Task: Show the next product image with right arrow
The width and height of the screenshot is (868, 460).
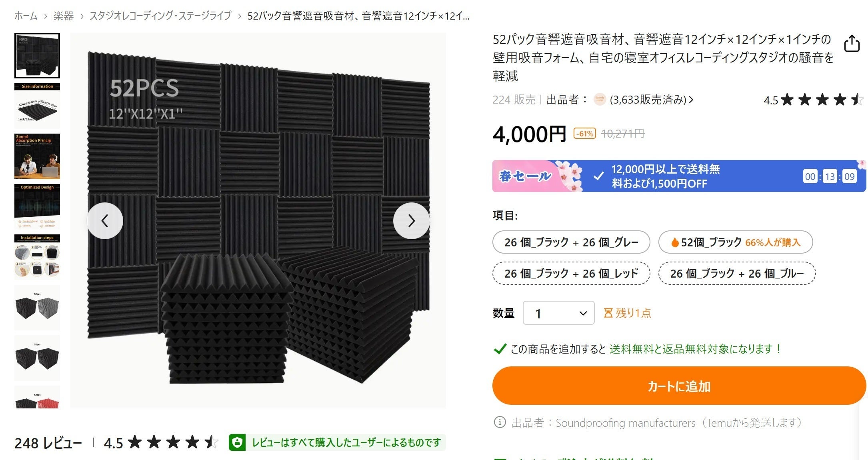Action: point(411,221)
